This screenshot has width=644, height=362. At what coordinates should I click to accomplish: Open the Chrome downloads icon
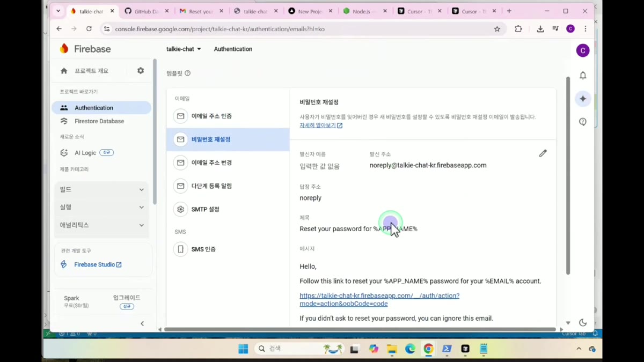[x=540, y=29]
